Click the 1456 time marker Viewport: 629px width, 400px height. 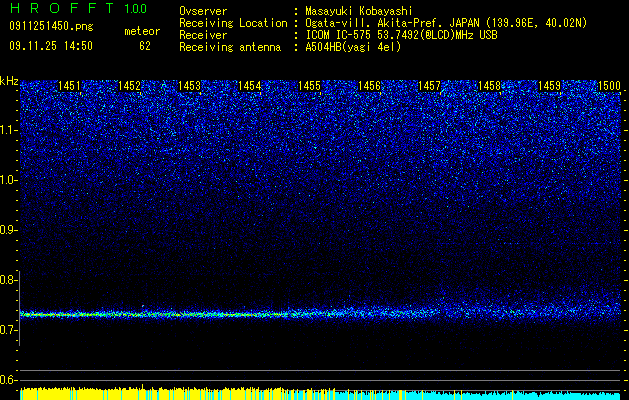pyautogui.click(x=369, y=86)
